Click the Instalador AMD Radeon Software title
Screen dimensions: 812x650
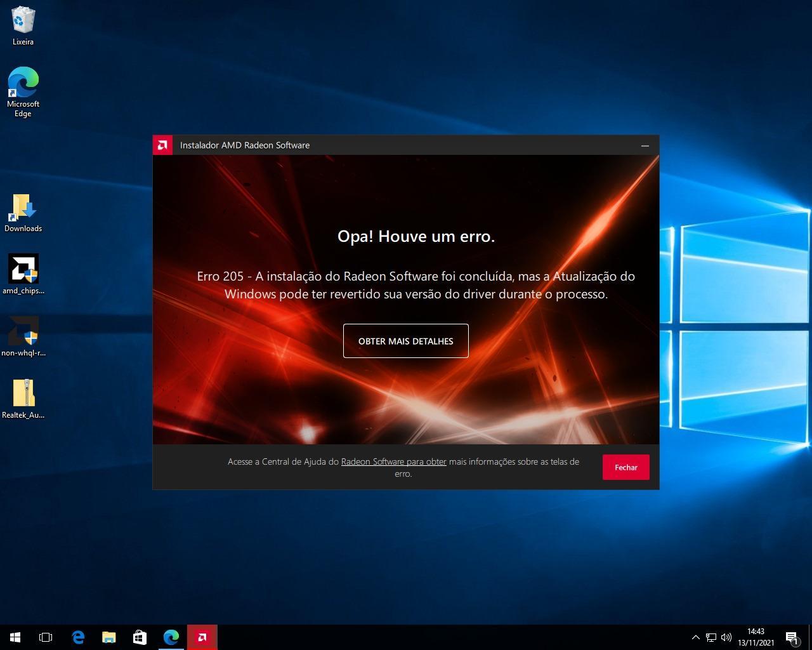click(245, 145)
